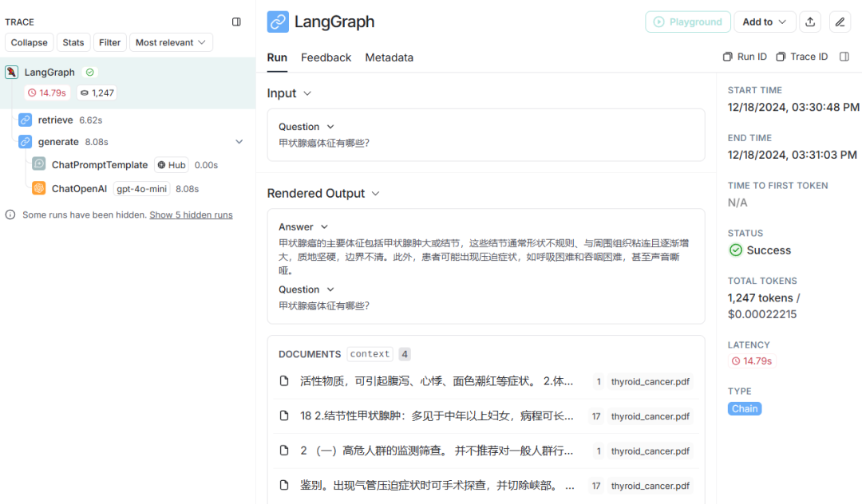Click thyroid_cancer.pdf tag on 活性物质 row
Image resolution: width=862 pixels, height=504 pixels.
click(650, 381)
